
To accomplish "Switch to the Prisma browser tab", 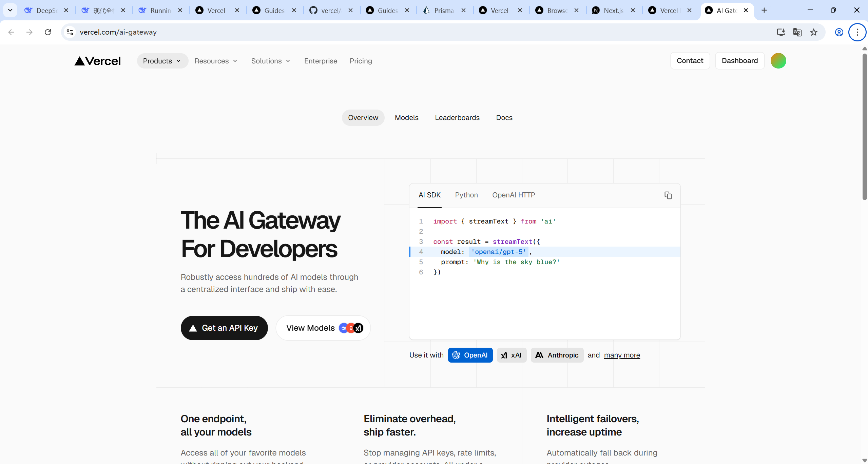I will point(444,11).
